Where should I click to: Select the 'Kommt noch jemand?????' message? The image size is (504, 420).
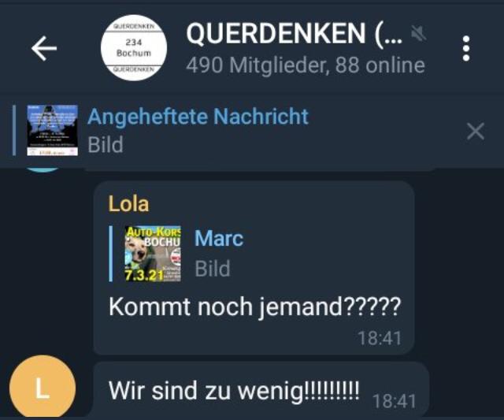pos(254,307)
